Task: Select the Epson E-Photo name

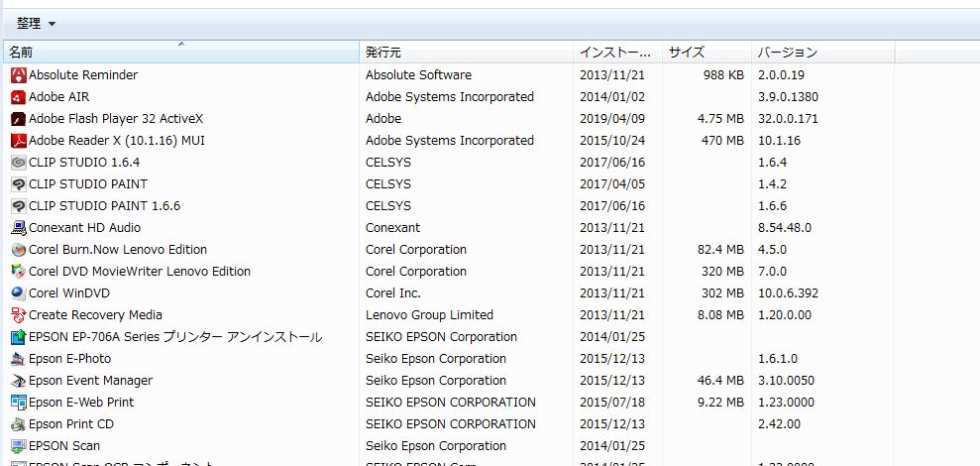Action: pos(70,359)
